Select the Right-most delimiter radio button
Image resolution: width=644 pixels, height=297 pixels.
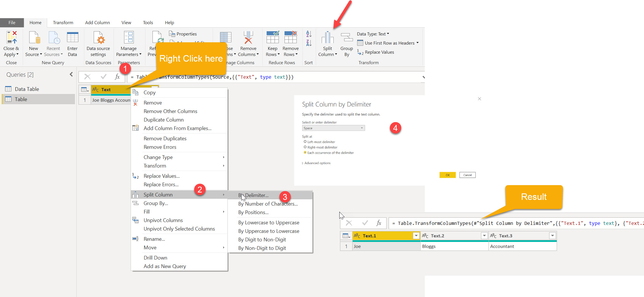[x=305, y=147]
